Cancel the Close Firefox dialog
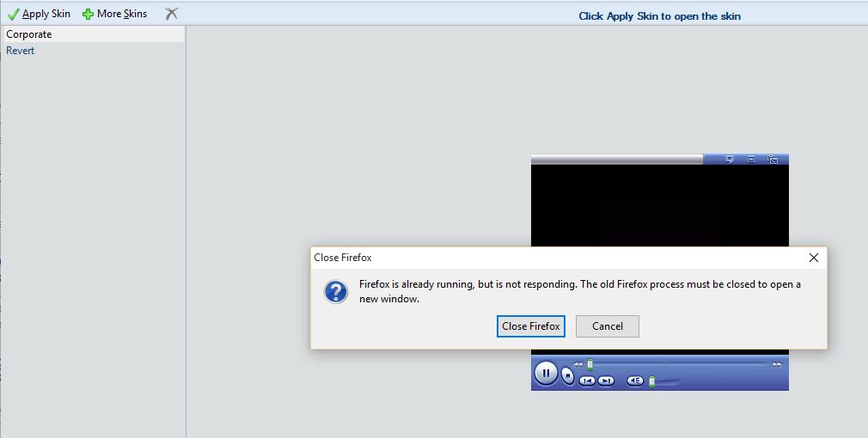868x438 pixels. pos(608,326)
